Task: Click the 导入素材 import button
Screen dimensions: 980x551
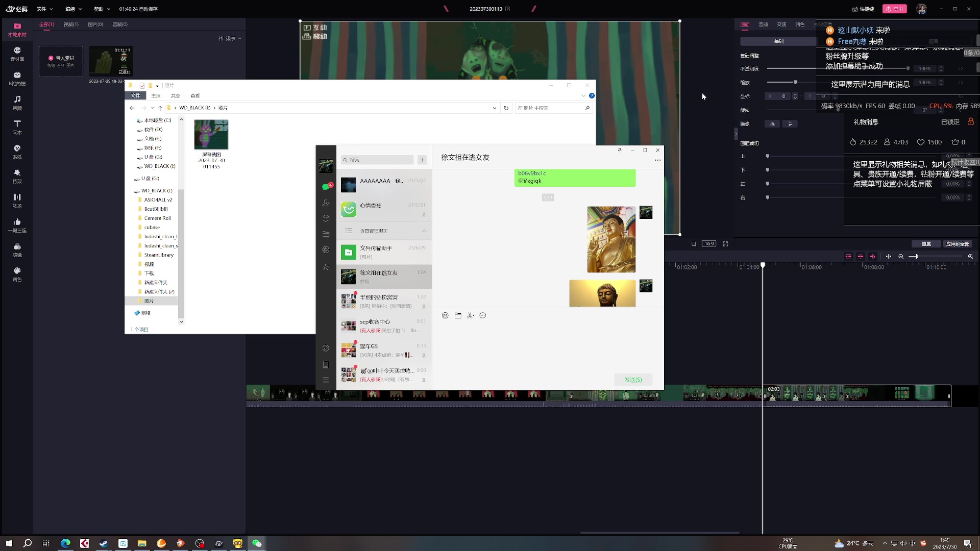Action: [x=61, y=61]
